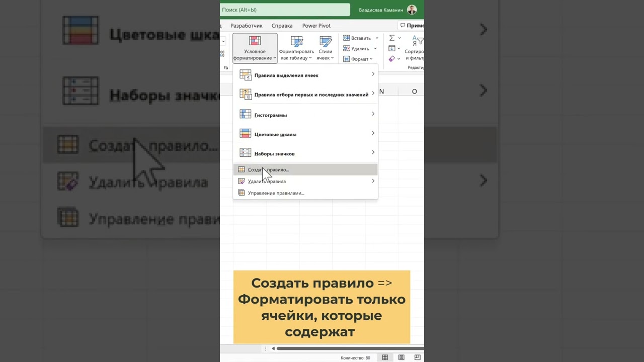Viewport: 644px width, 362px height.
Task: Open the Fill dropdown arrow
Action: (x=399, y=49)
